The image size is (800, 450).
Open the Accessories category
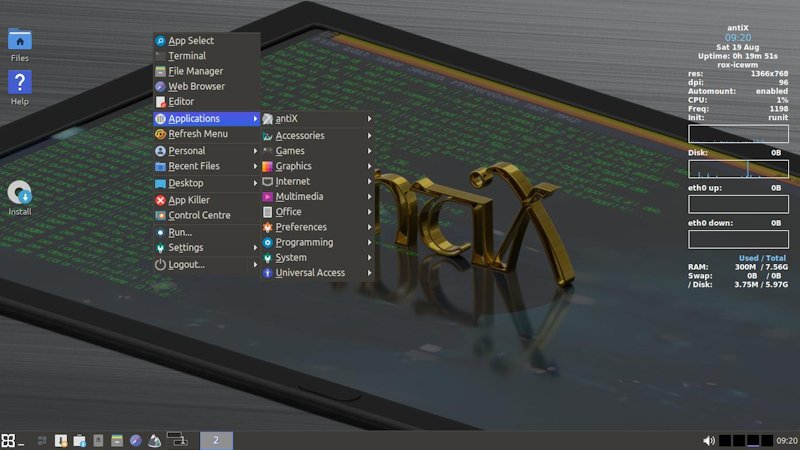[317, 136]
